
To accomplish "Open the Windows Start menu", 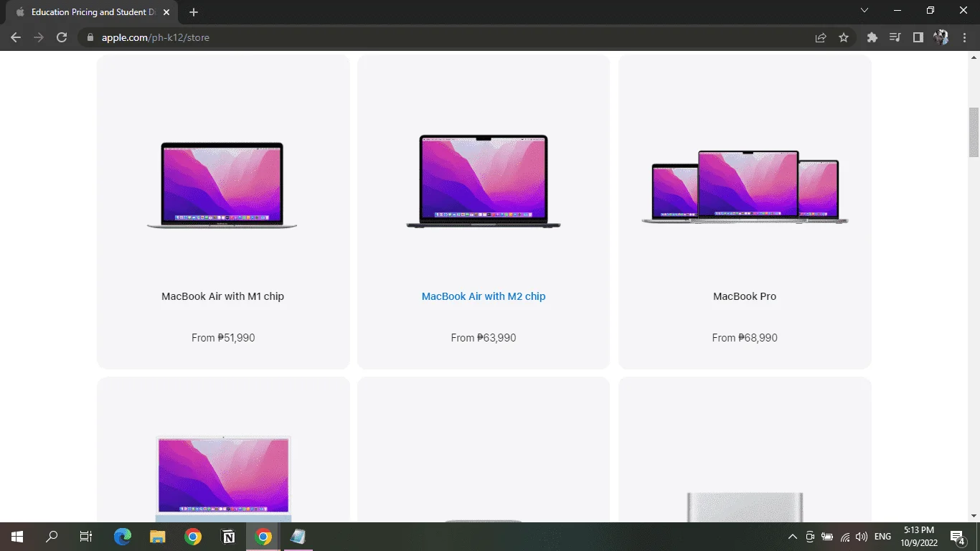I will click(x=17, y=537).
